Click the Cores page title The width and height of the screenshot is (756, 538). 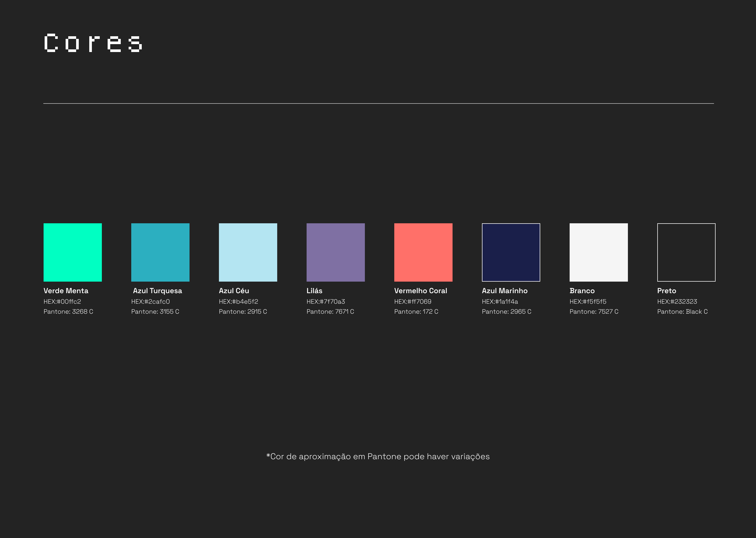click(x=93, y=43)
